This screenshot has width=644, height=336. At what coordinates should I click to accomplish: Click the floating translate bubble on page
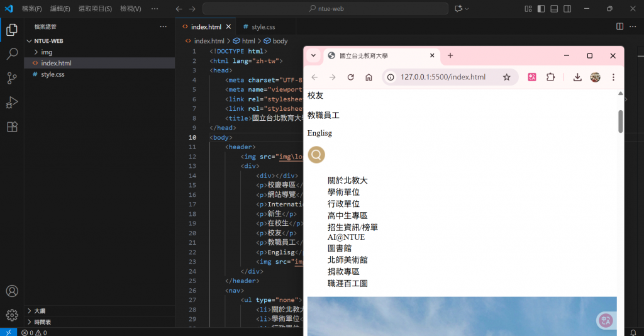pos(606,320)
